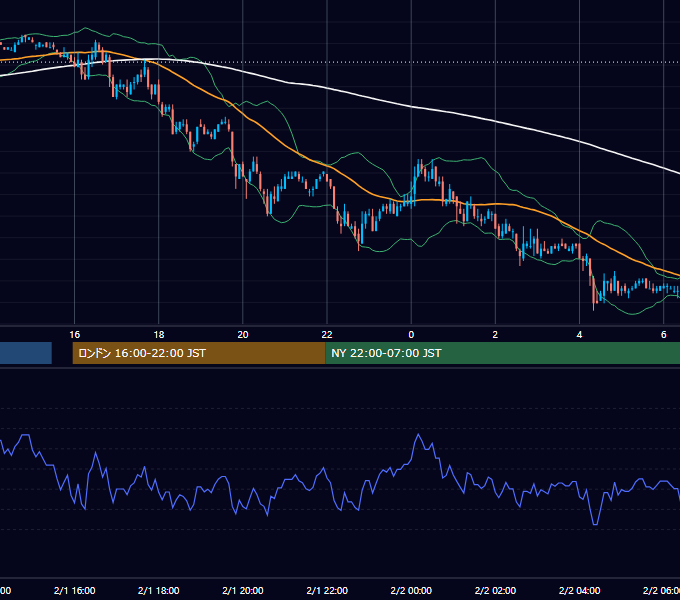Click the 0 hour label on price chart axis

pyautogui.click(x=411, y=335)
